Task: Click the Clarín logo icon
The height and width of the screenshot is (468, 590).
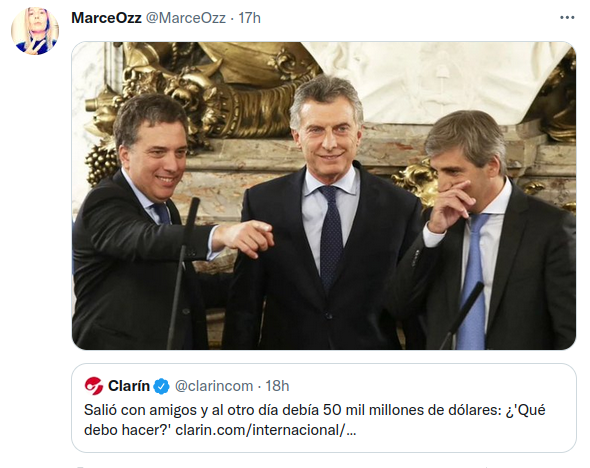Action: click(x=94, y=386)
